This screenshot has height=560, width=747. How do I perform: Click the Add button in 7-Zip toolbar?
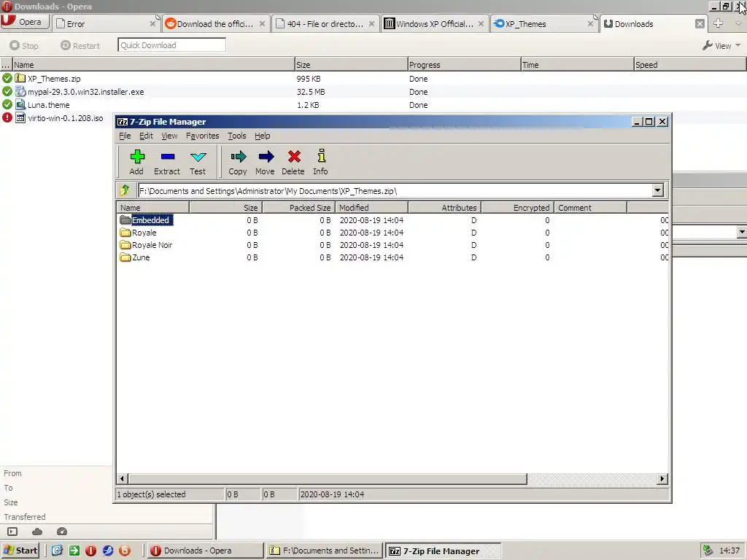[136, 163]
